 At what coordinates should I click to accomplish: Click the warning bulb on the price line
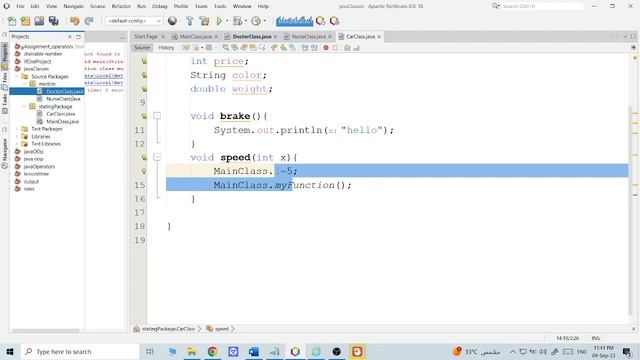pyautogui.click(x=144, y=61)
